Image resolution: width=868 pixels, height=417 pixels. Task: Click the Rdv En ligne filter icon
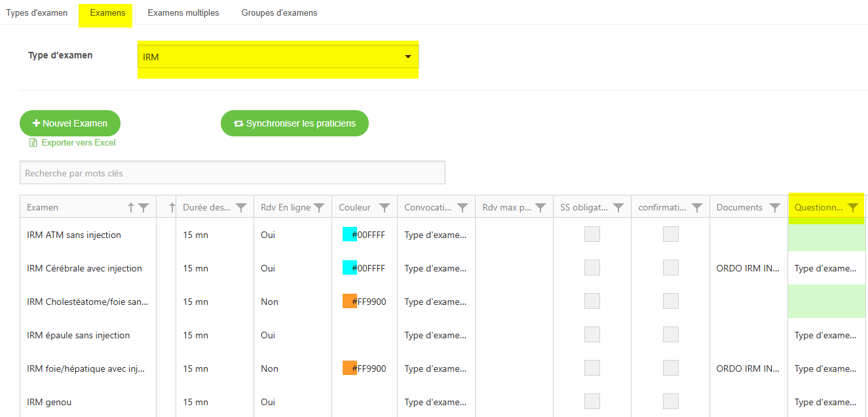319,208
